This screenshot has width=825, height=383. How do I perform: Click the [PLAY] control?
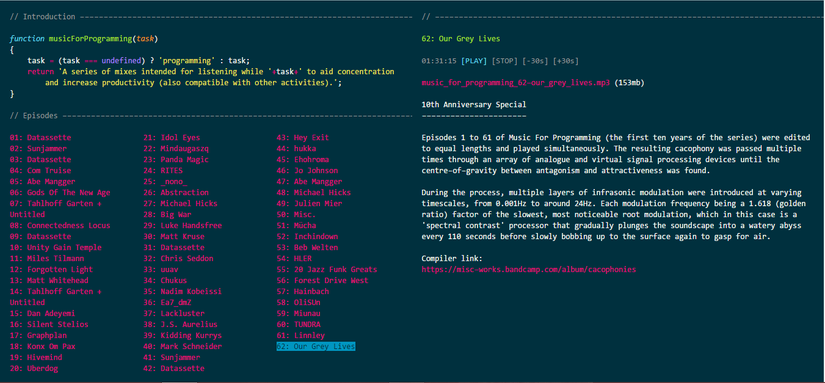point(474,61)
